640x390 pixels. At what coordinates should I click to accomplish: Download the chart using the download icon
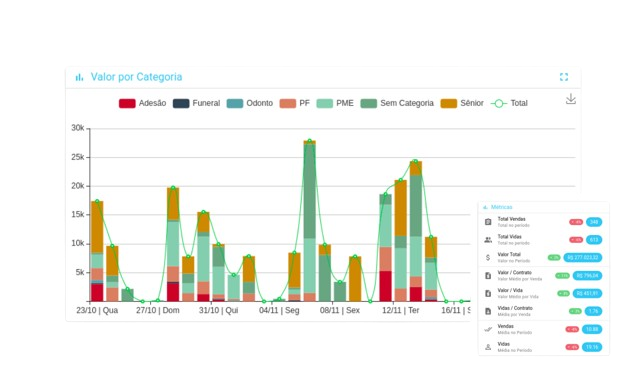click(571, 99)
